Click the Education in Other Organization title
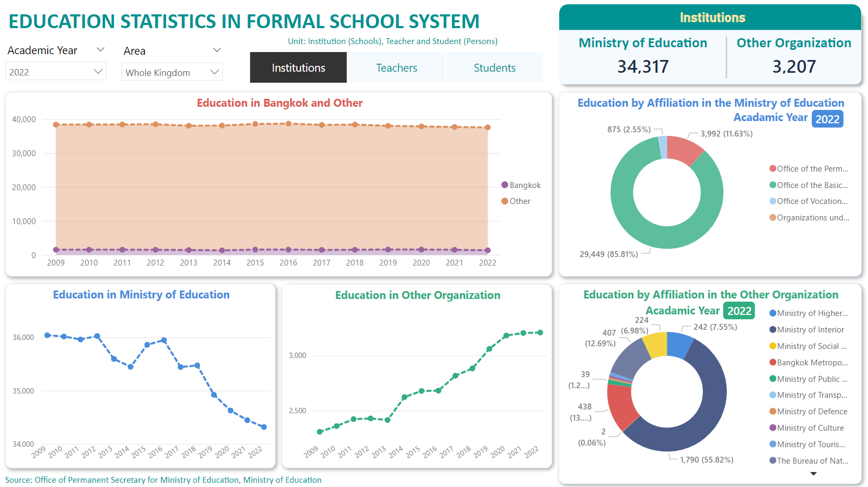868x487 pixels. tap(418, 295)
